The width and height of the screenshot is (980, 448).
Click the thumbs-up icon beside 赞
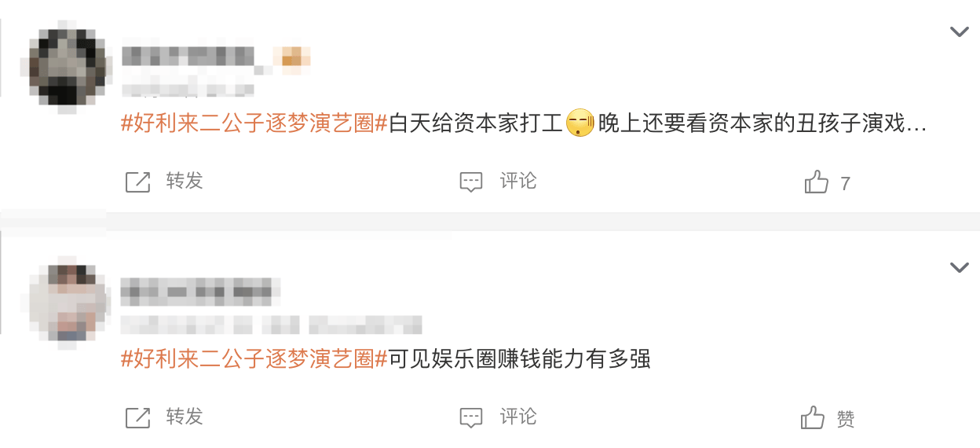point(813,418)
